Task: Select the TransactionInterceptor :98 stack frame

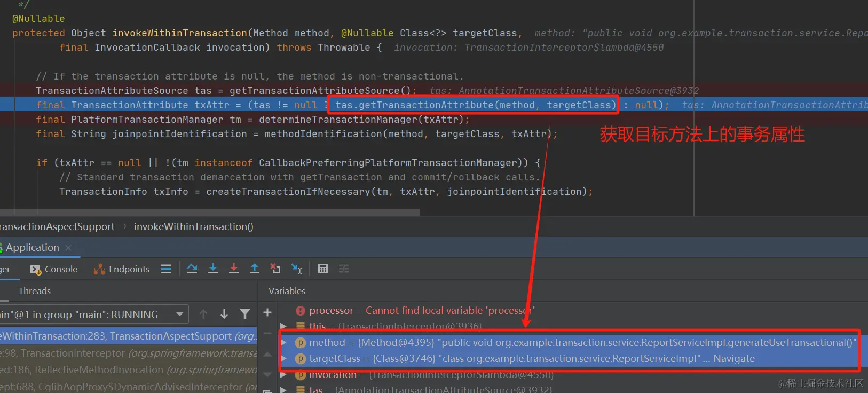Action: click(x=128, y=353)
